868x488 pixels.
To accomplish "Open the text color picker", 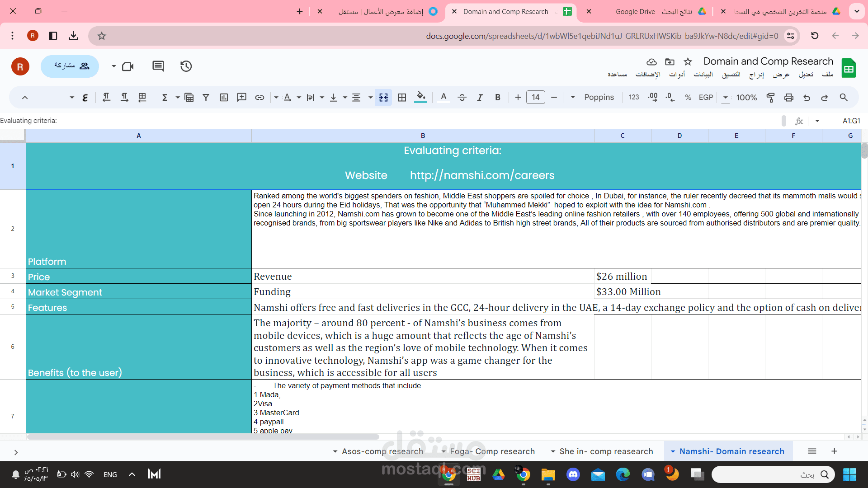I will tap(444, 97).
